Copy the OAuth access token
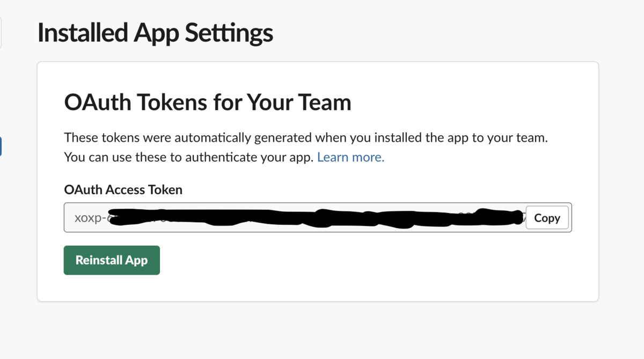This screenshot has height=359, width=644. [x=547, y=218]
